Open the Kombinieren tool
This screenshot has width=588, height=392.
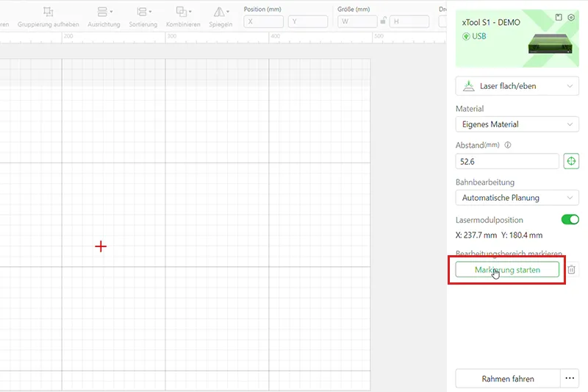coord(183,17)
